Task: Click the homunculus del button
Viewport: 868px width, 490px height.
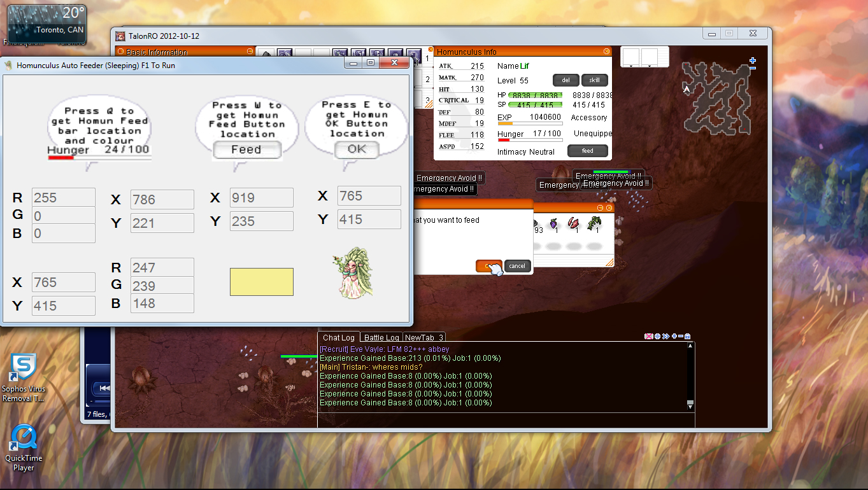Action: pyautogui.click(x=566, y=80)
